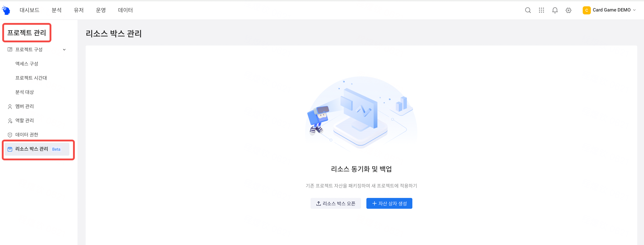Click the 역할 관리 user-gear icon
This screenshot has height=245, width=644.
click(x=10, y=121)
